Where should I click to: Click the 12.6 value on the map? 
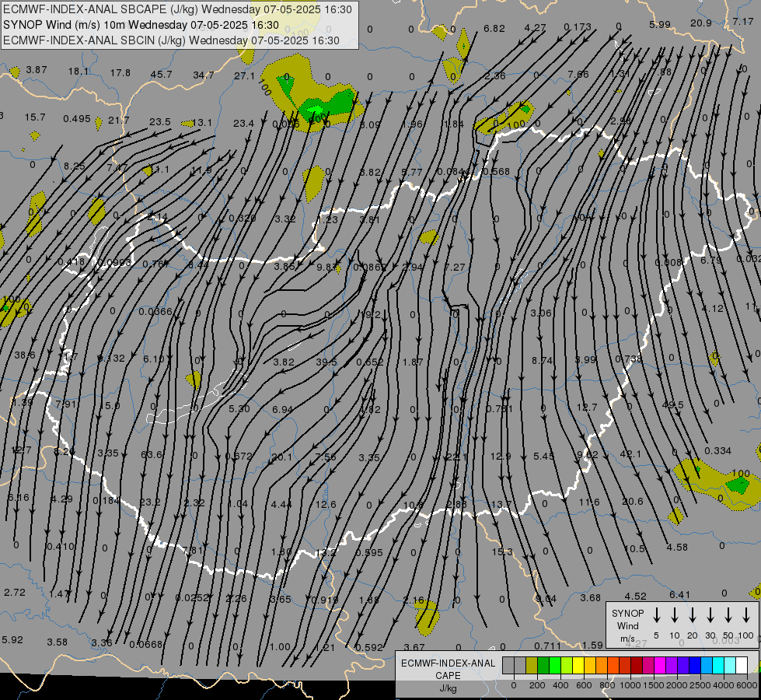(x=325, y=504)
